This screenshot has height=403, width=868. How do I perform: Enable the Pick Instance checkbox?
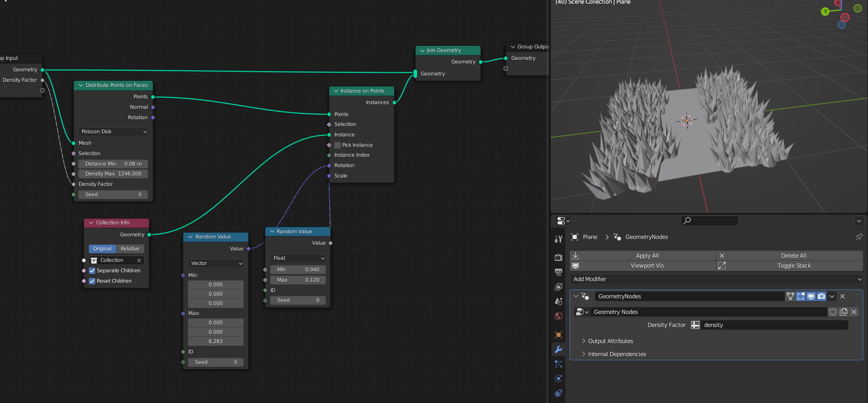pos(338,145)
